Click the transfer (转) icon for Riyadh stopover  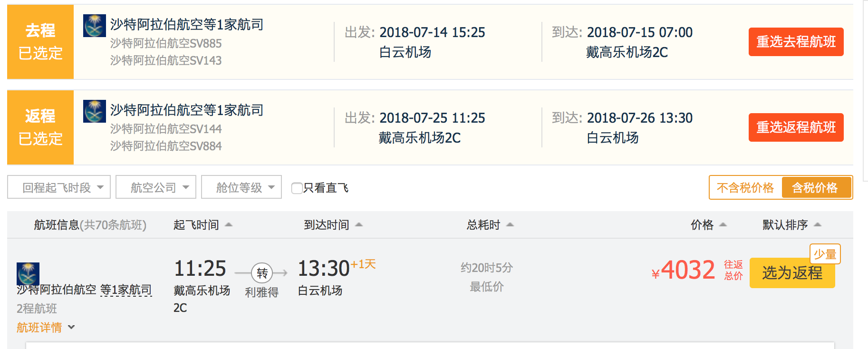(x=262, y=273)
